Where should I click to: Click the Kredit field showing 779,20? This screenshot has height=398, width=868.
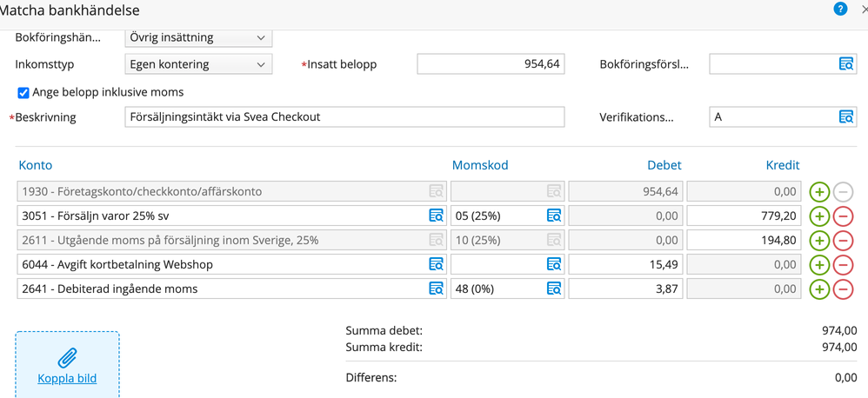click(x=744, y=216)
